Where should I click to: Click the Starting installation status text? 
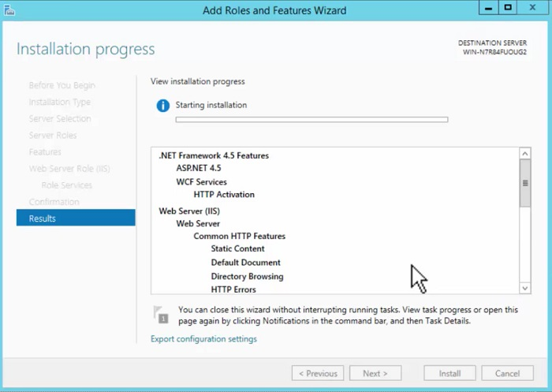click(211, 105)
